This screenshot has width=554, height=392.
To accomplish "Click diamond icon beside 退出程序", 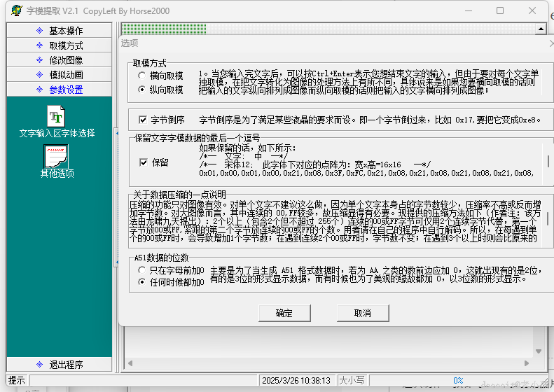I will click(x=39, y=364).
